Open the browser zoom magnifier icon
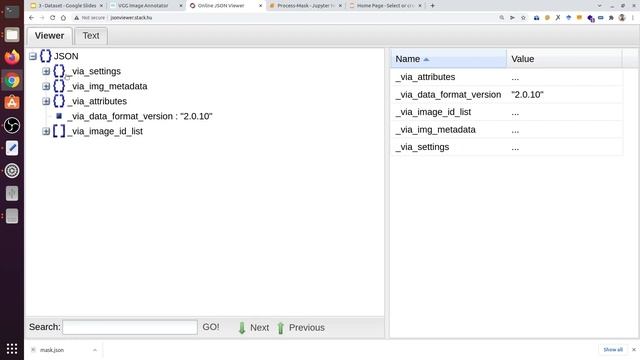 coord(502,18)
